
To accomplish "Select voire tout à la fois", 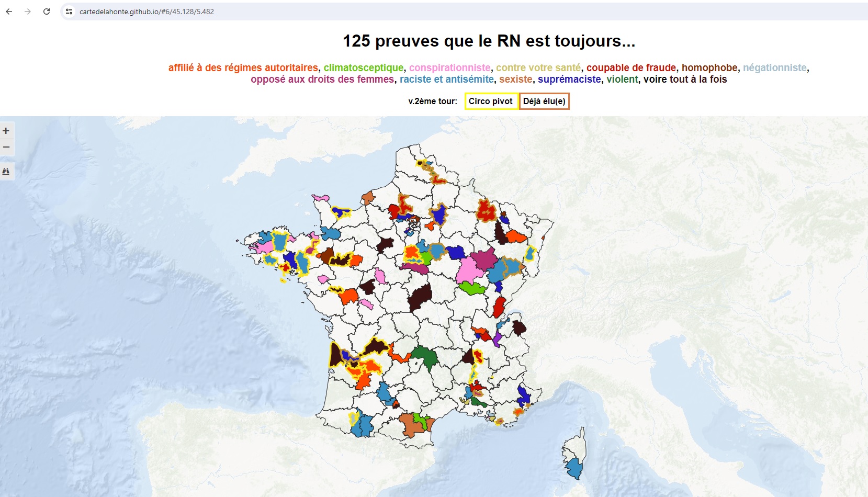I will (685, 79).
